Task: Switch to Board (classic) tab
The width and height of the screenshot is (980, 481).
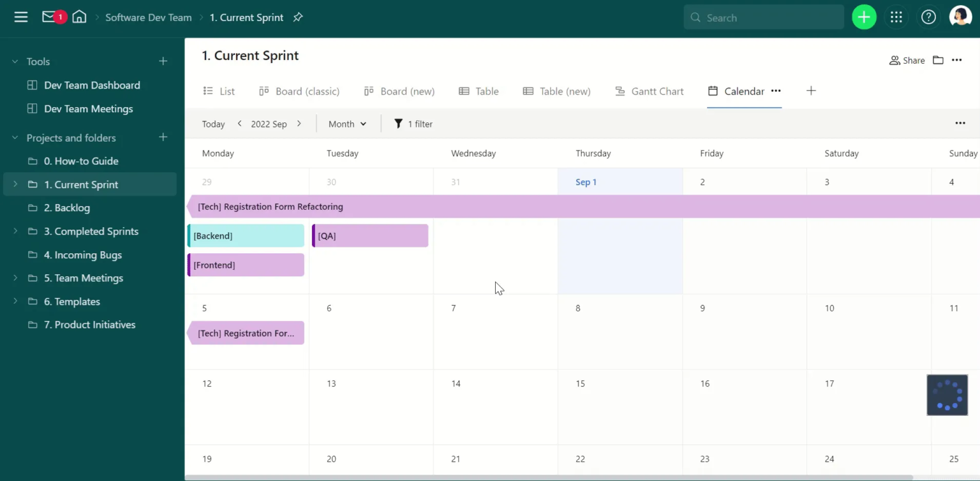Action: tap(299, 91)
